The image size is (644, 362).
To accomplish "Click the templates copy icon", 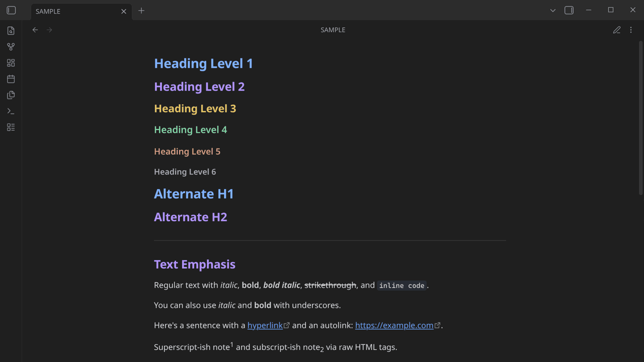I will pos(11,95).
